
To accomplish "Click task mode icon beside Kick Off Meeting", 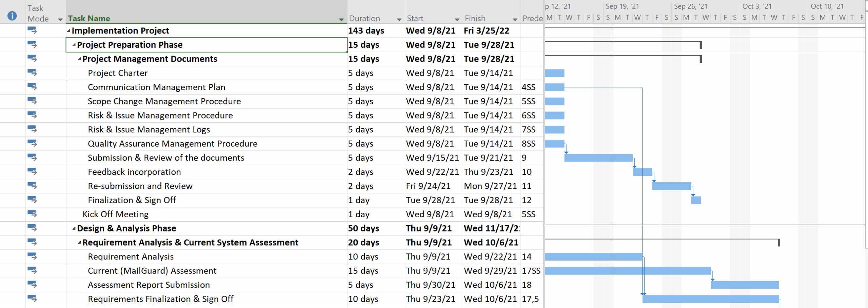I will click(32, 214).
